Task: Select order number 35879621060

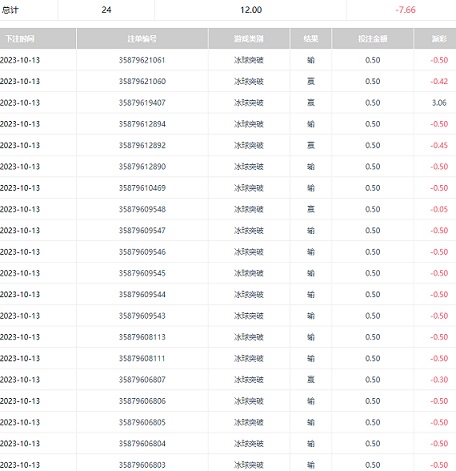Action: point(142,81)
